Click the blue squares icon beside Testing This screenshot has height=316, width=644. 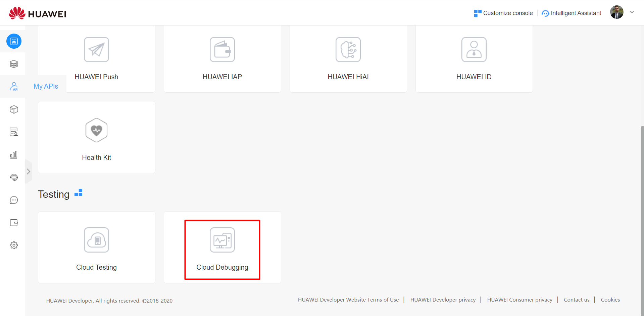79,193
